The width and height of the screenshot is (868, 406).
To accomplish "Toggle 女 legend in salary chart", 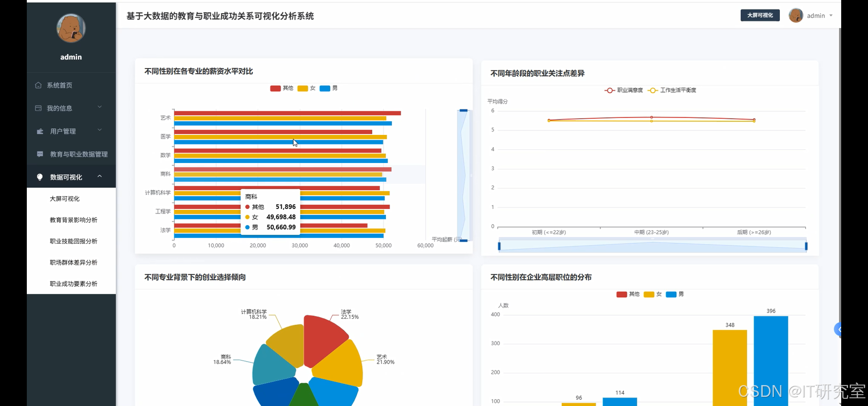I will pyautogui.click(x=306, y=88).
